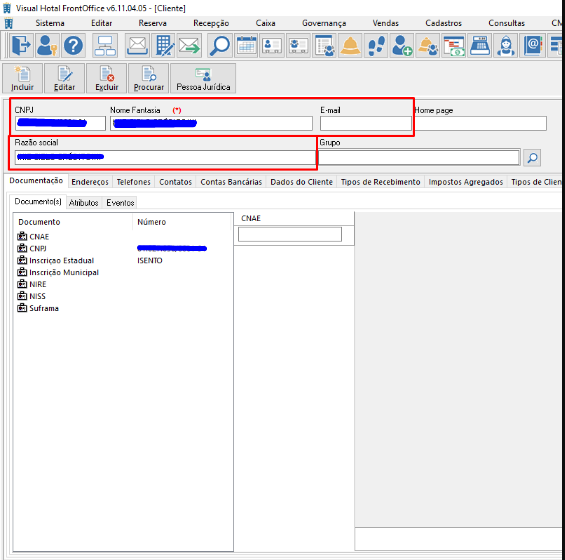Click the network diagram toolbar icon
Image resolution: width=565 pixels, height=560 pixels.
104,45
